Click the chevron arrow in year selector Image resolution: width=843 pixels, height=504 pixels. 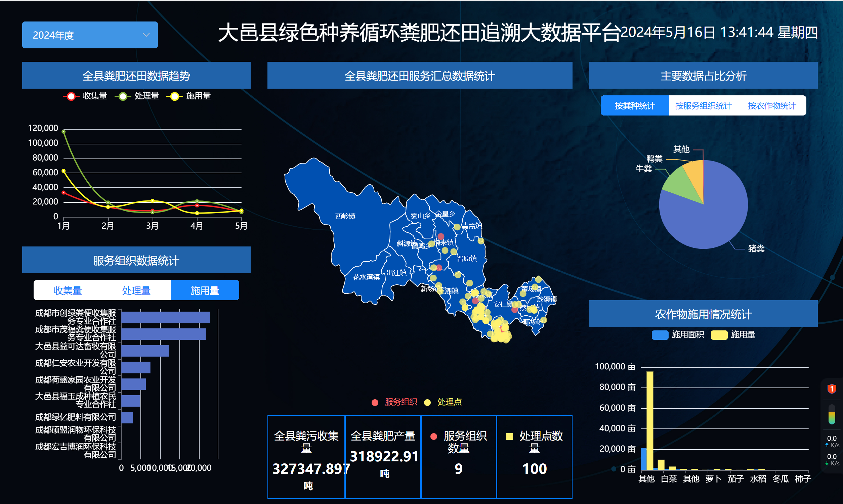146,35
